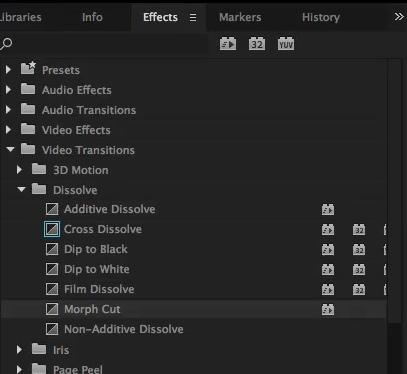Click the Non-Additive Dissolve transition icon
The image size is (407, 374).
pos(52,329)
